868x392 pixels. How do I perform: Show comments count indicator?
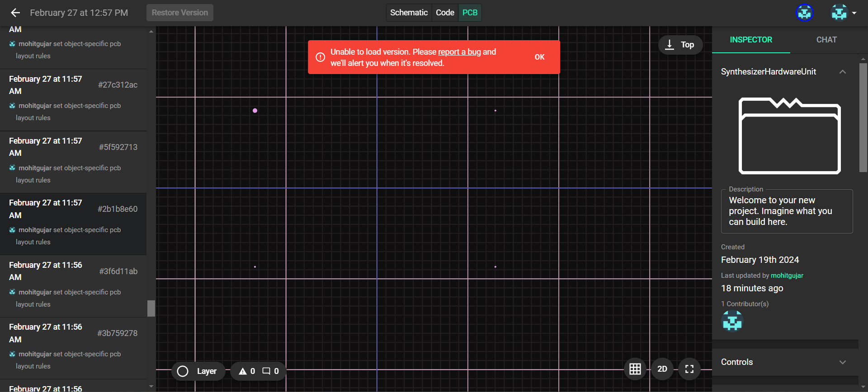click(x=271, y=371)
